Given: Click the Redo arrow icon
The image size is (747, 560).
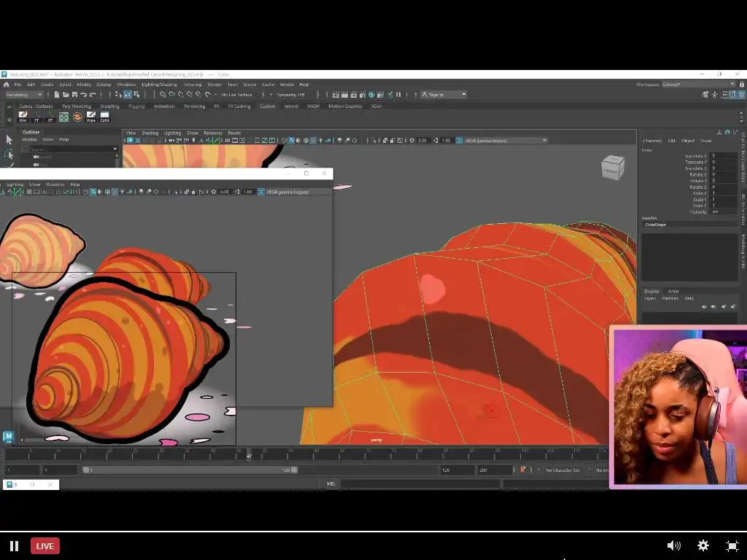Looking at the screenshot, I should (x=93, y=95).
